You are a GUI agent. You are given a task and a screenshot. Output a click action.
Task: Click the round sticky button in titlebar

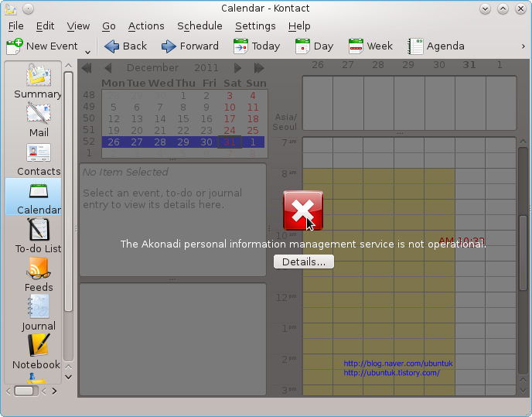click(x=28, y=9)
